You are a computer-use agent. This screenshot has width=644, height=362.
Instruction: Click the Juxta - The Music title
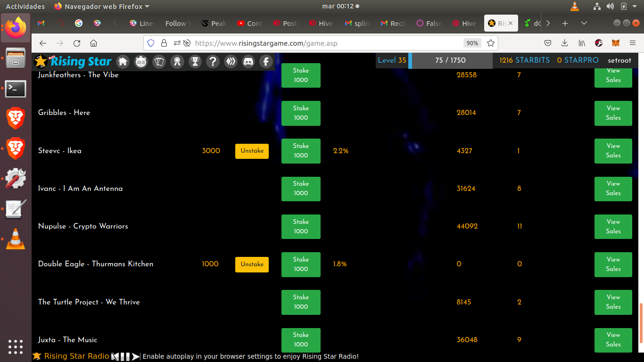coord(68,340)
